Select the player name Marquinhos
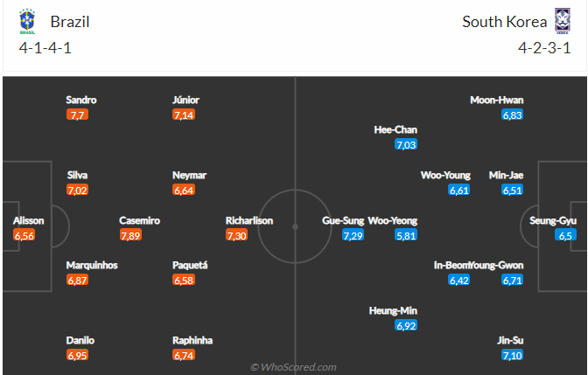The image size is (588, 375). point(92,265)
